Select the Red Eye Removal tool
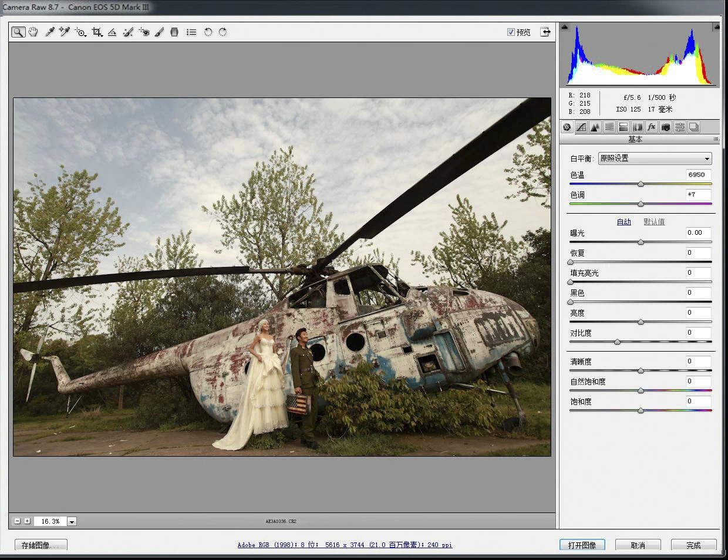 click(x=144, y=32)
